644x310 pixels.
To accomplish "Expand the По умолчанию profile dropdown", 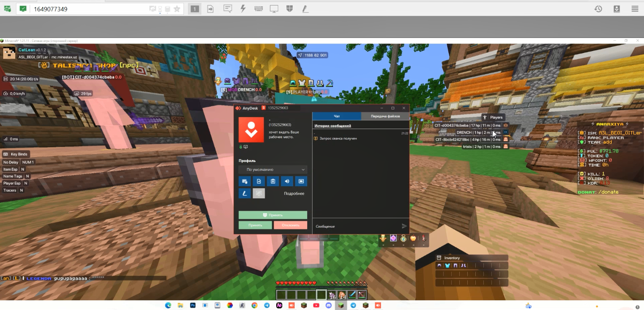I will pos(273,170).
